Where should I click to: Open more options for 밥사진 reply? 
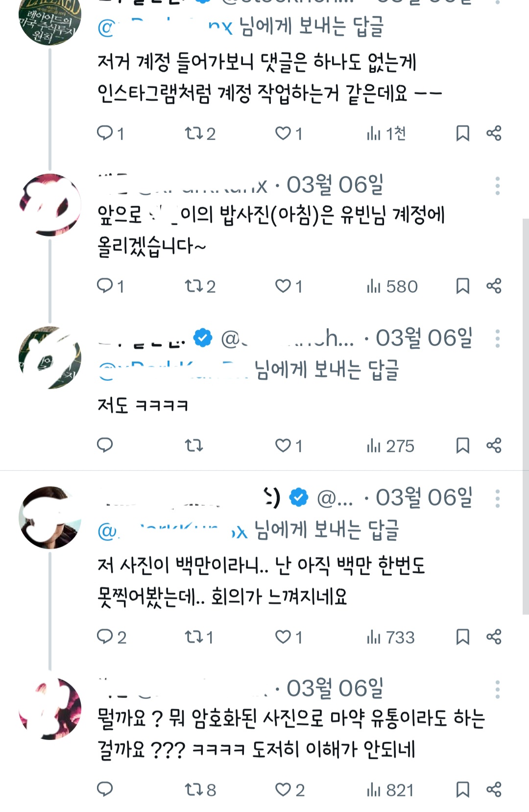(x=497, y=186)
